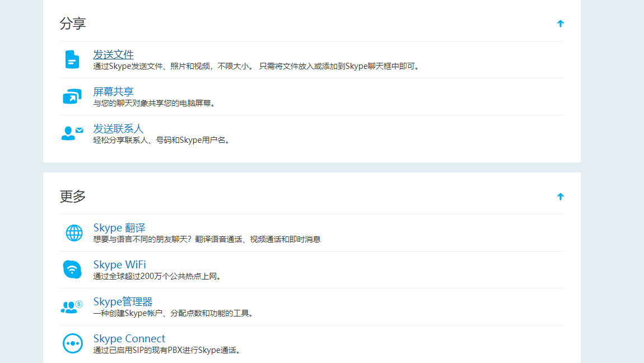Click the 发送联系人 contact envelope icon
Screen dimensions: 644x363
pos(72,133)
